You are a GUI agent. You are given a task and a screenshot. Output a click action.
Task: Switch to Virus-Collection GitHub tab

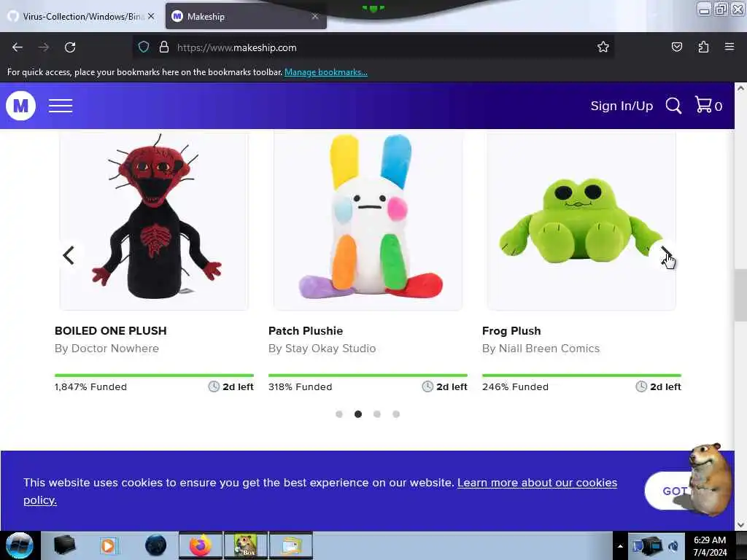pyautogui.click(x=82, y=16)
